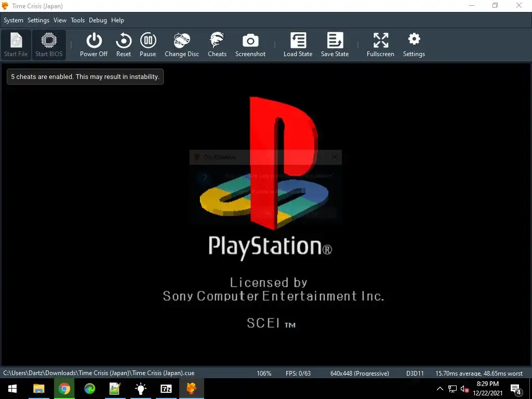
Task: Open the Save State menu
Action: (335, 45)
